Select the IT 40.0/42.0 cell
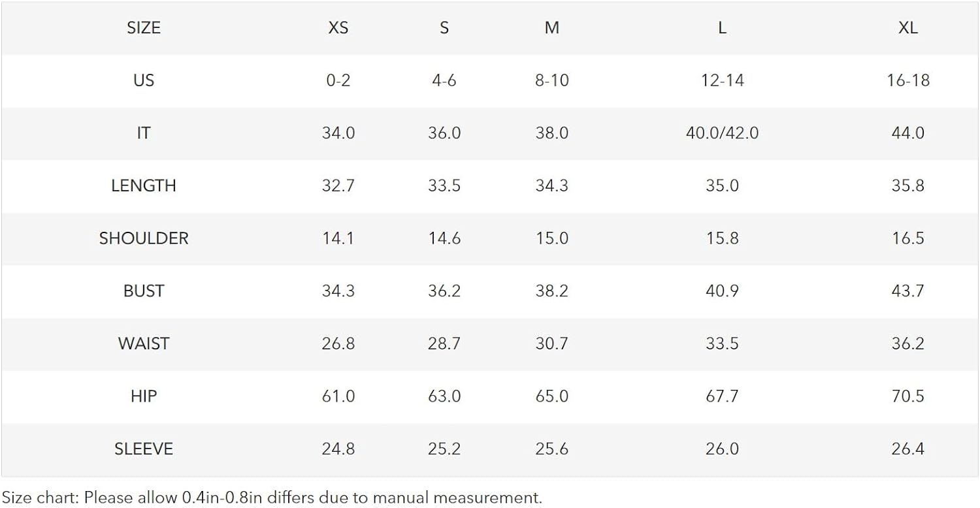Viewport: 980px width, 508px height. pos(723,133)
